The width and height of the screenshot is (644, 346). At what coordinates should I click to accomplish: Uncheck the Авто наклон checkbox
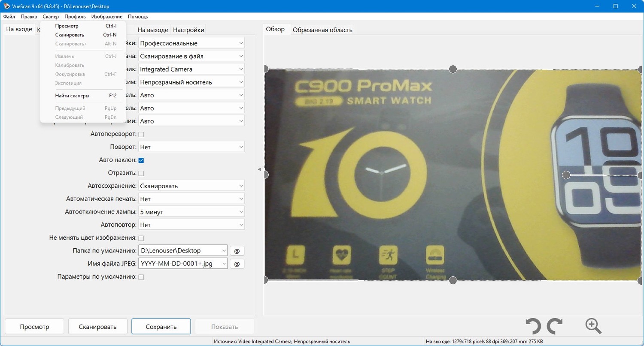click(x=141, y=160)
